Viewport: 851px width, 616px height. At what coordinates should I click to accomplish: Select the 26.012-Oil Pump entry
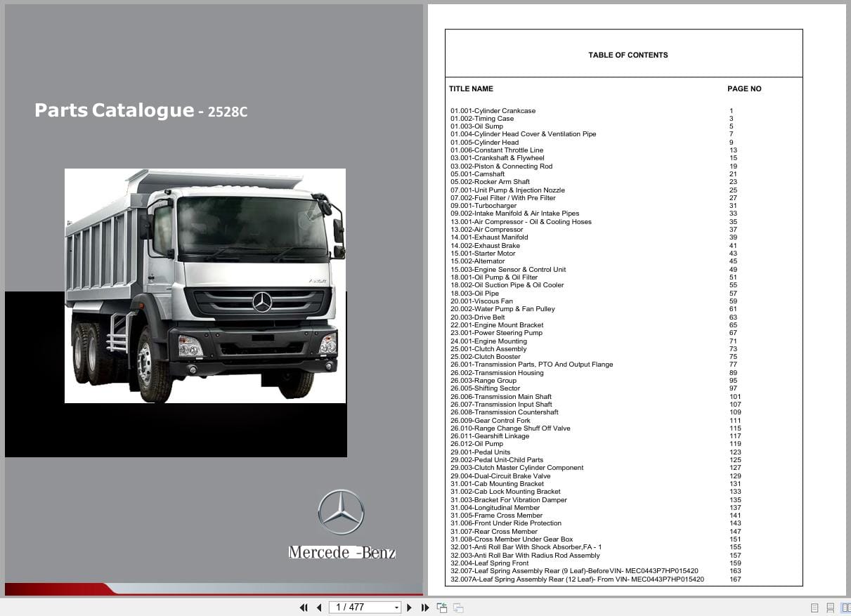click(477, 444)
